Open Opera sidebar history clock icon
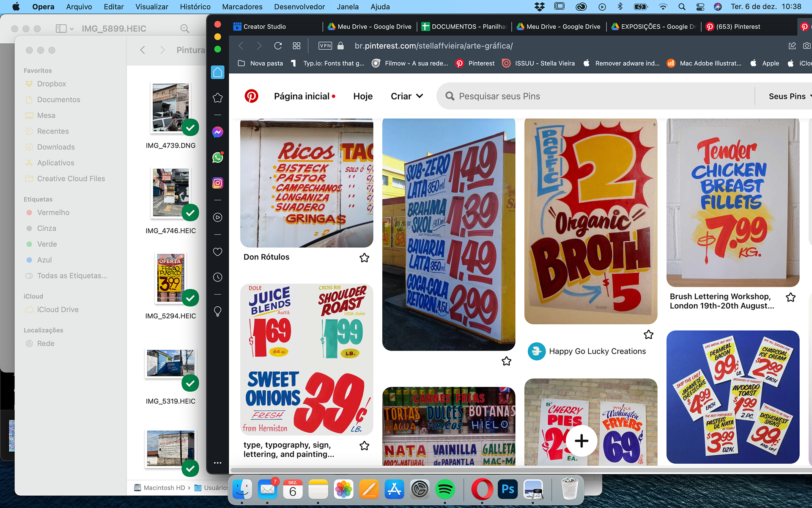Screen dimensions: 812x508 click(217, 277)
